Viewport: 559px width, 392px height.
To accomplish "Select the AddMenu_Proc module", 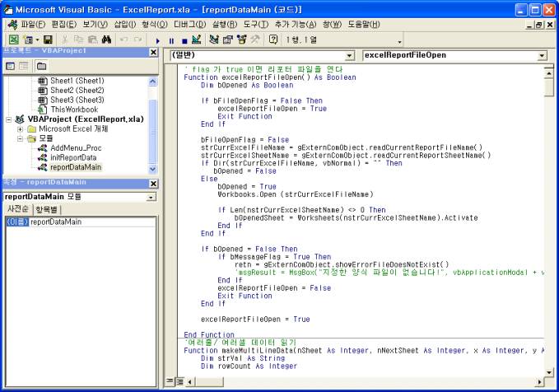I will 75,148.
